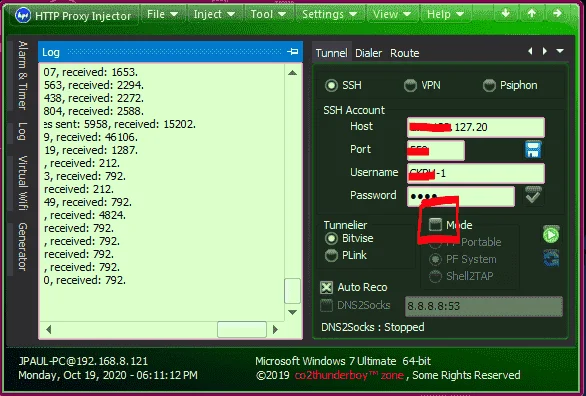Toggle the Auto Reco checkbox
The width and height of the screenshot is (586, 396).
point(326,287)
